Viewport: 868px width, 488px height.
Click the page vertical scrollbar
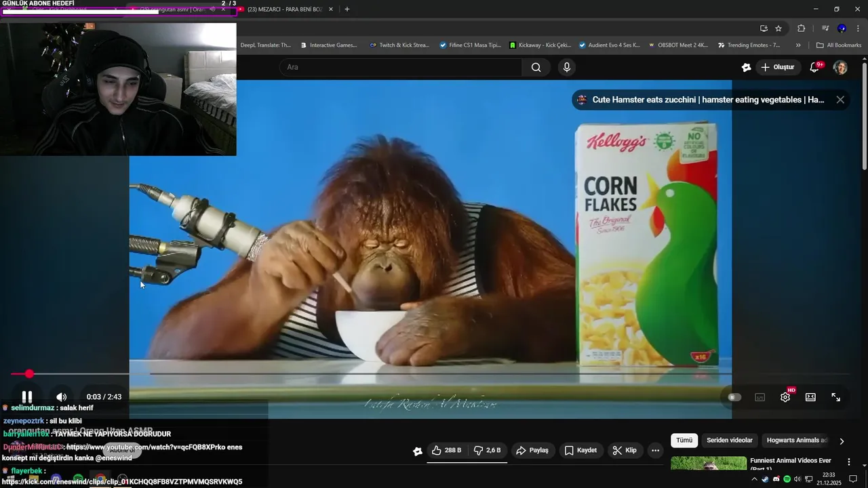(x=864, y=115)
